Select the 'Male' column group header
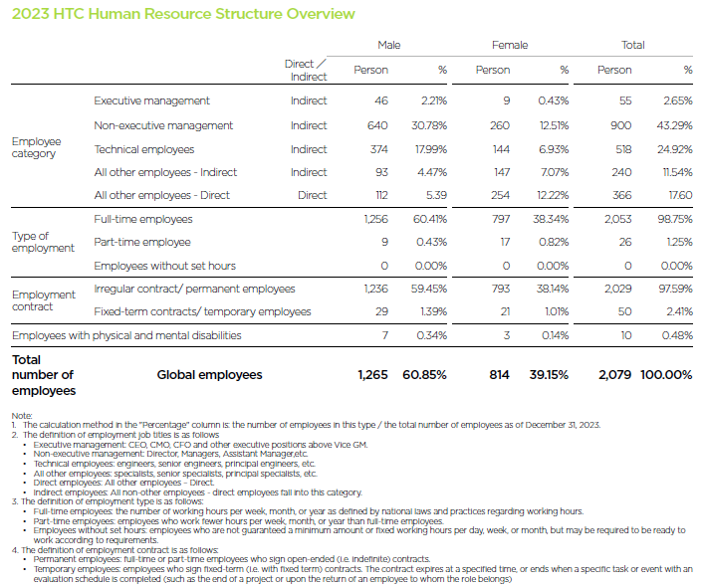 (x=388, y=45)
